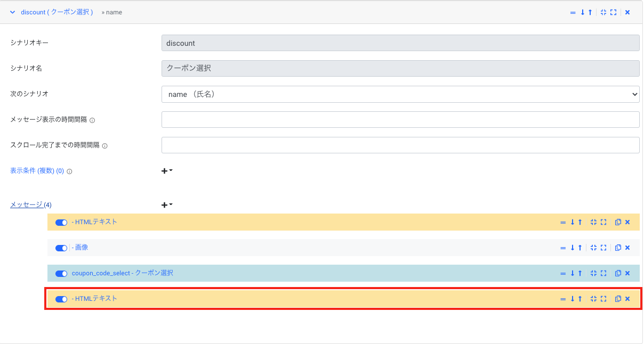The height and width of the screenshot is (344, 644).
Task: Switch off the red-outlined HTMLテキスト toggle
Action: [x=61, y=299]
